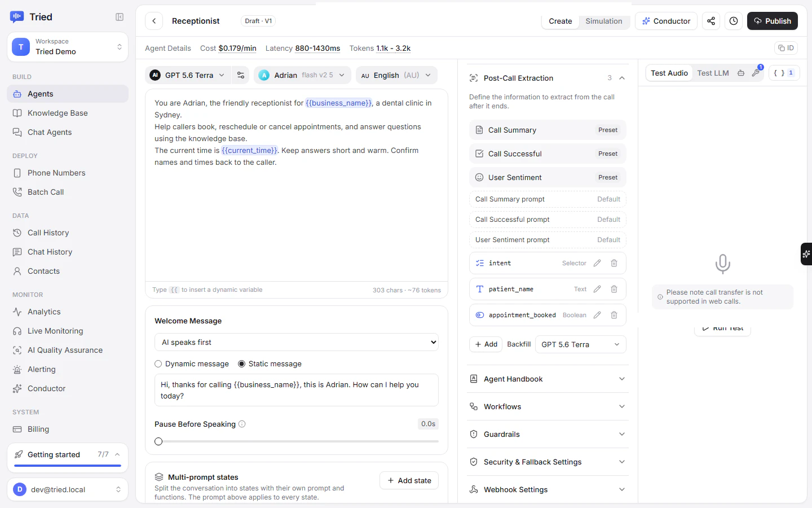Open the Conductor button in header

[x=666, y=21]
